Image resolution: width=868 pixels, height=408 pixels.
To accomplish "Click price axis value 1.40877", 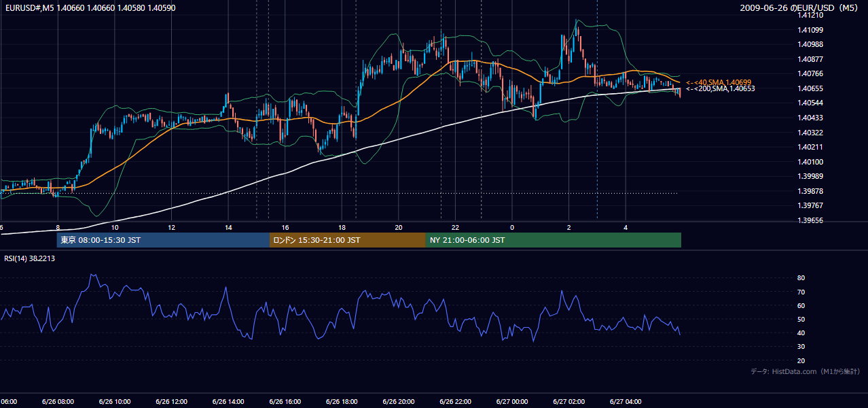I will click(x=810, y=59).
